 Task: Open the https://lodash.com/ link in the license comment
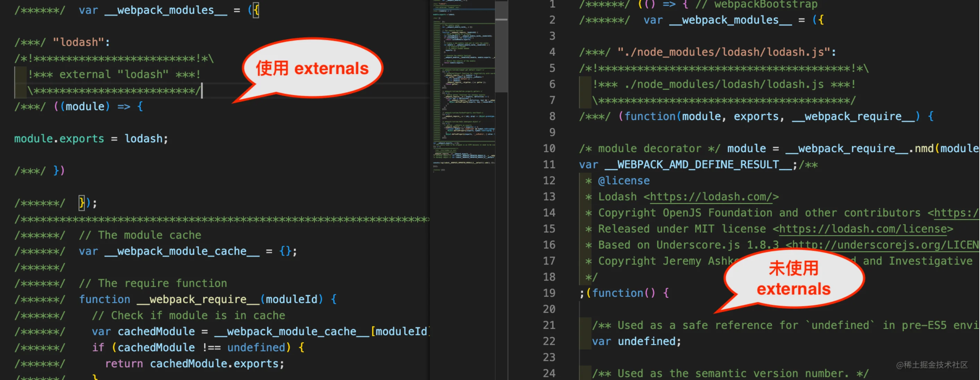[x=711, y=197]
